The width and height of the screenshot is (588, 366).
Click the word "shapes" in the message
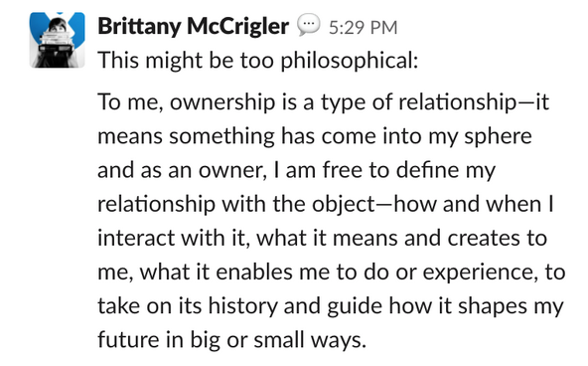(x=493, y=307)
